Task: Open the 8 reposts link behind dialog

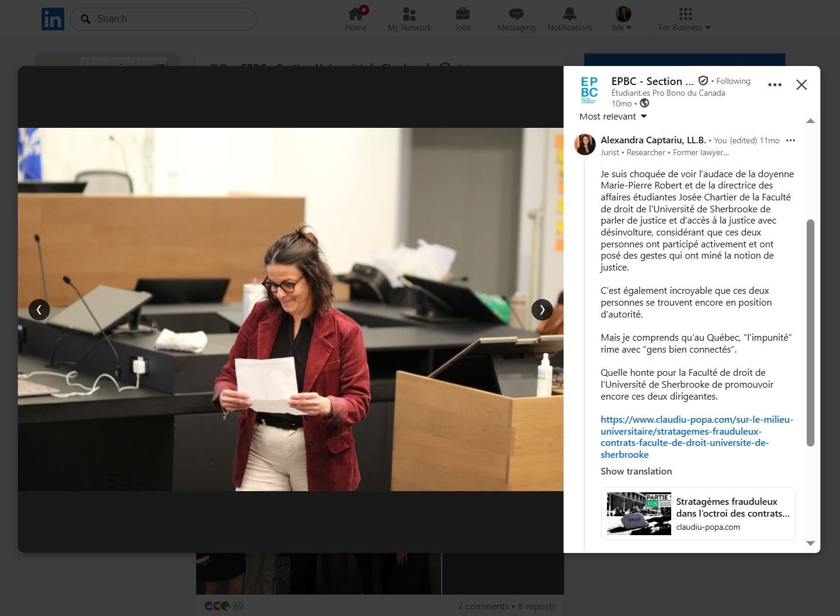Action: tap(537, 606)
